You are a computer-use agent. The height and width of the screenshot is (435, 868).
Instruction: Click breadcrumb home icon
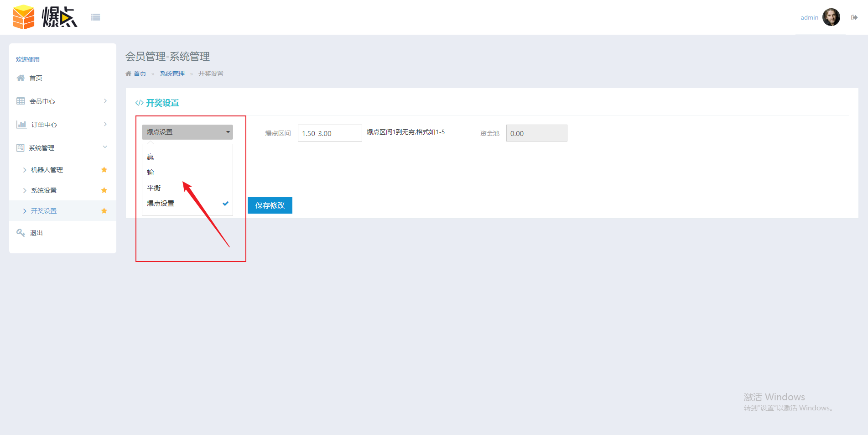click(128, 73)
